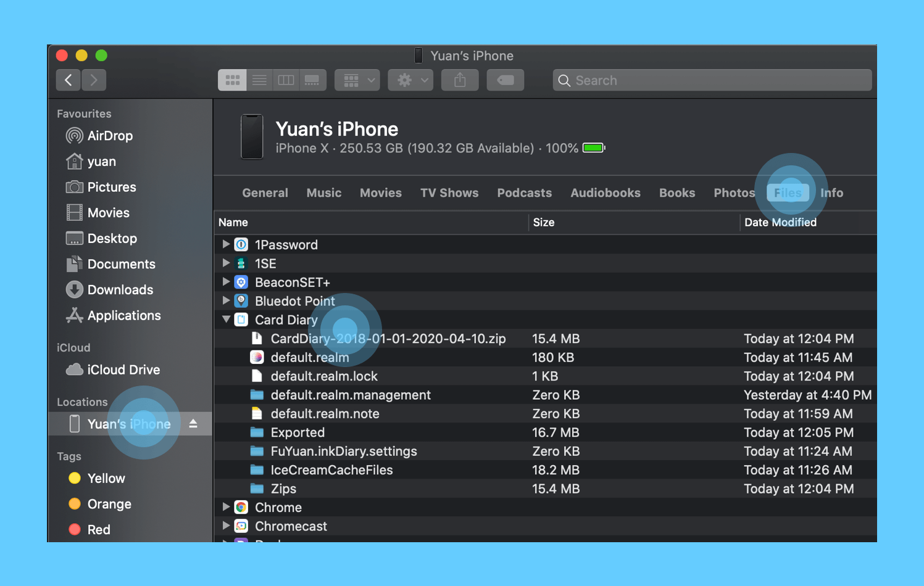This screenshot has height=586, width=924.
Task: Expand the Chromecast app row
Action: (226, 526)
